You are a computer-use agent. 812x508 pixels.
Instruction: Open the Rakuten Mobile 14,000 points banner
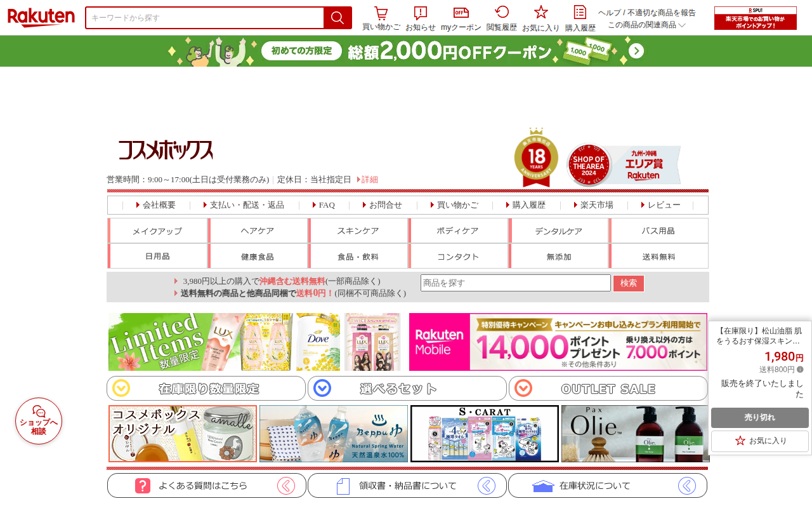pos(558,342)
